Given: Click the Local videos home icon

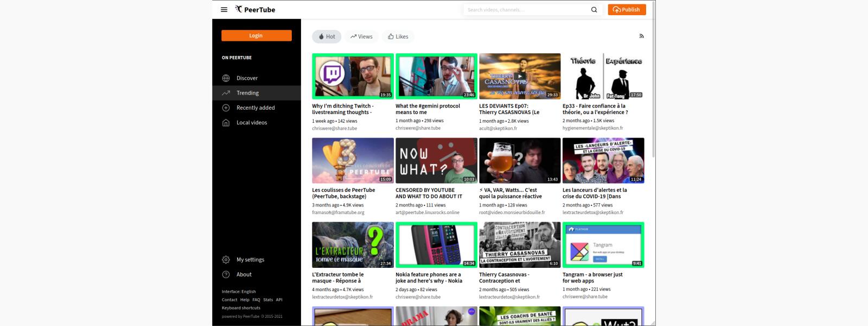Looking at the screenshot, I should (x=226, y=122).
